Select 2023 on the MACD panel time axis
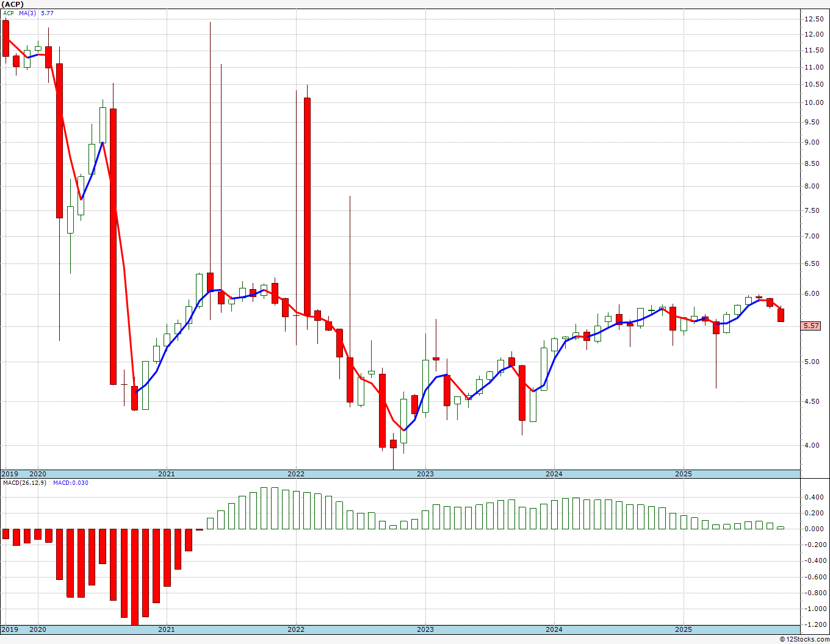830x644 pixels. tap(425, 629)
